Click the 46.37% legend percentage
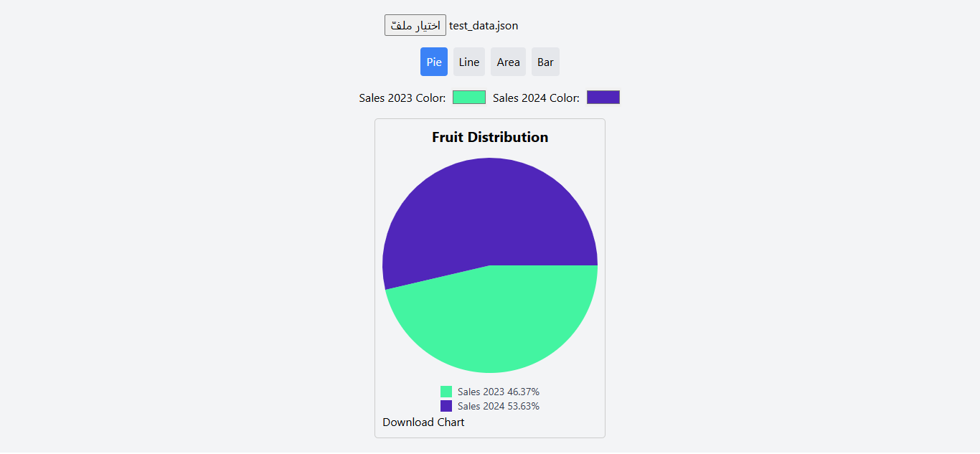Viewport: 980px width, 454px height. click(x=524, y=392)
